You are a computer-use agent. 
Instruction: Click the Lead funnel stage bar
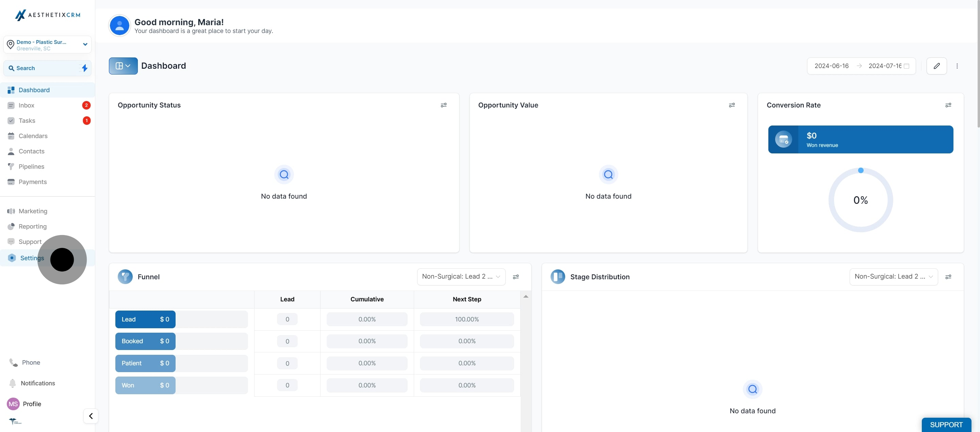[x=145, y=319]
